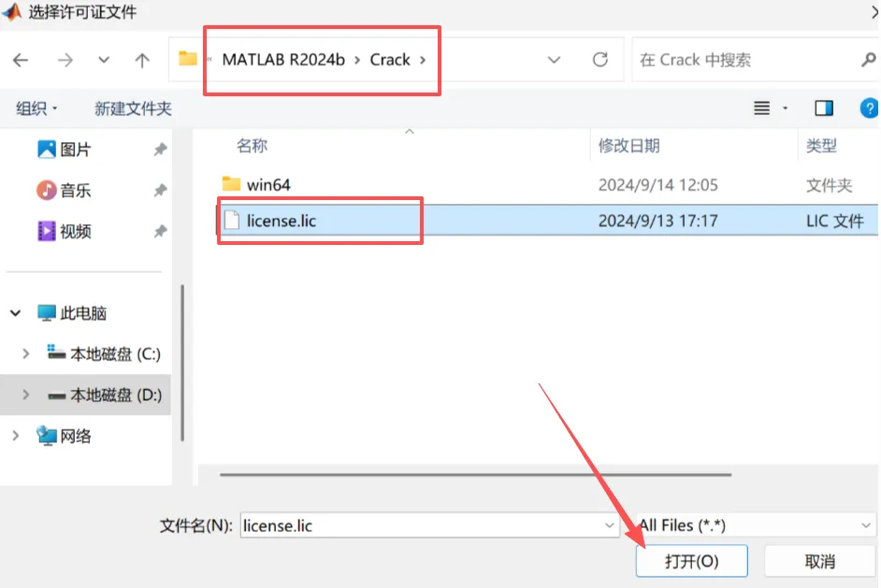Viewport: 881px width, 588px height.
Task: Click the view layout list icon
Action: coord(762,108)
